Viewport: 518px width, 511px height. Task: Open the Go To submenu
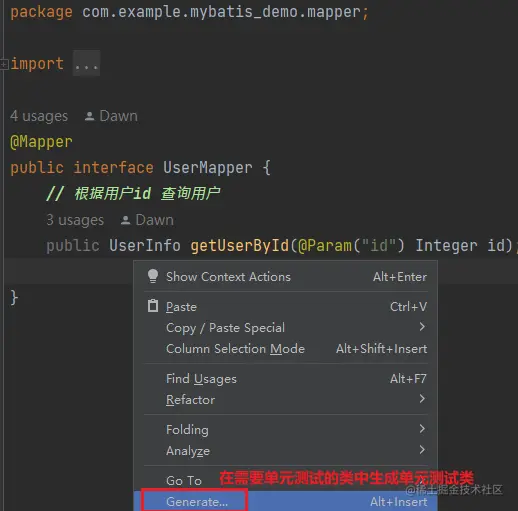point(286,481)
